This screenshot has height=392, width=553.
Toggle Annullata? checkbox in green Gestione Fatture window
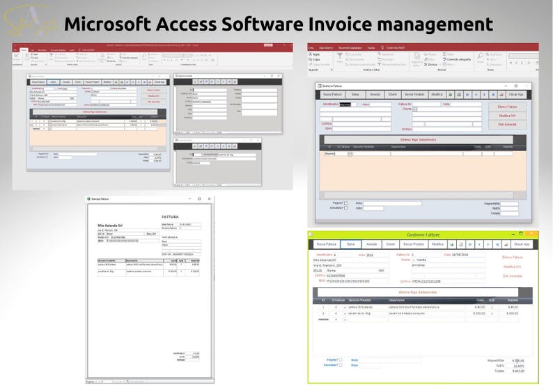[341, 366]
